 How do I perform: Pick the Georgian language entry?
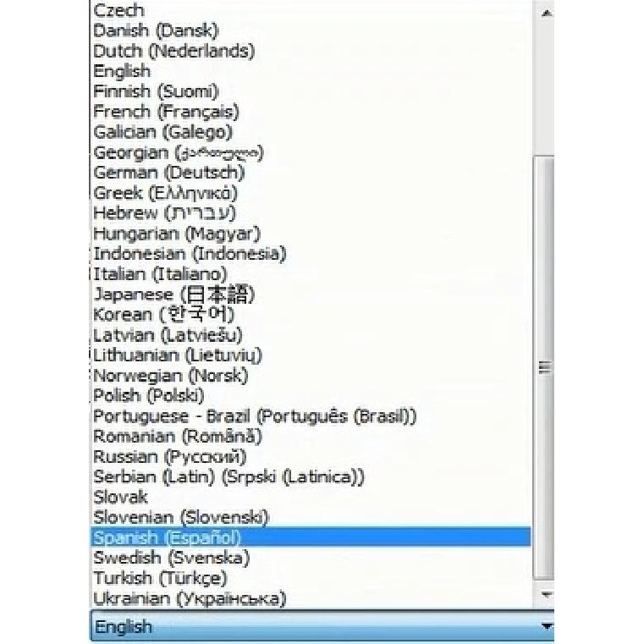coord(311,152)
